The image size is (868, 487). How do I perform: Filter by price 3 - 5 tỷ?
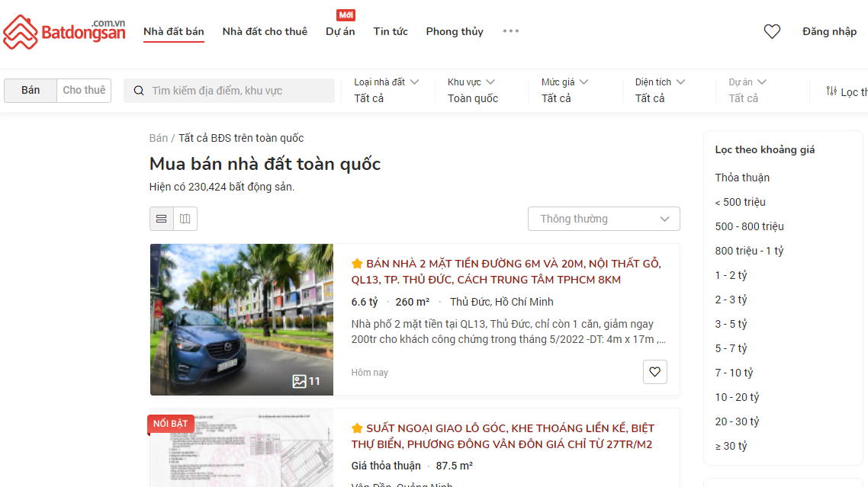[731, 324]
